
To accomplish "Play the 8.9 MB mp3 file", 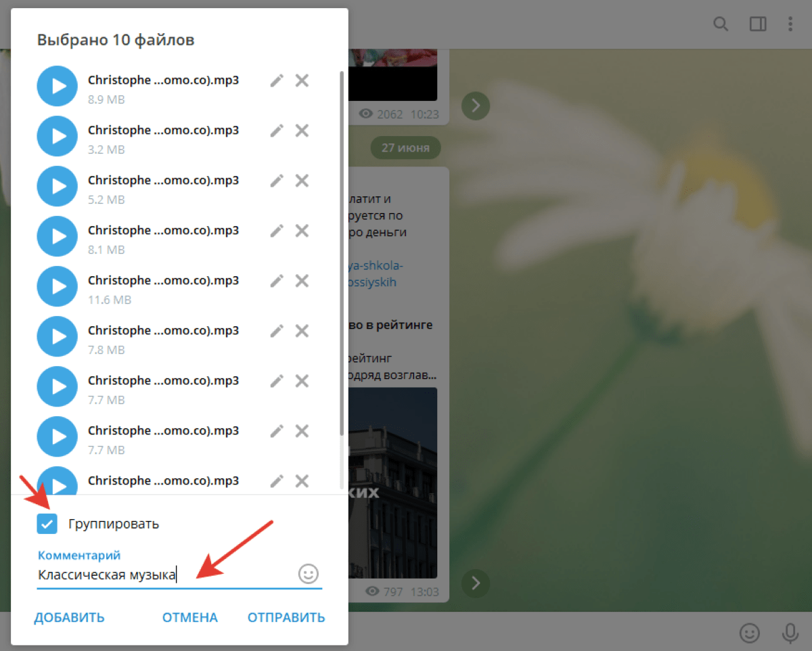I will [x=58, y=86].
